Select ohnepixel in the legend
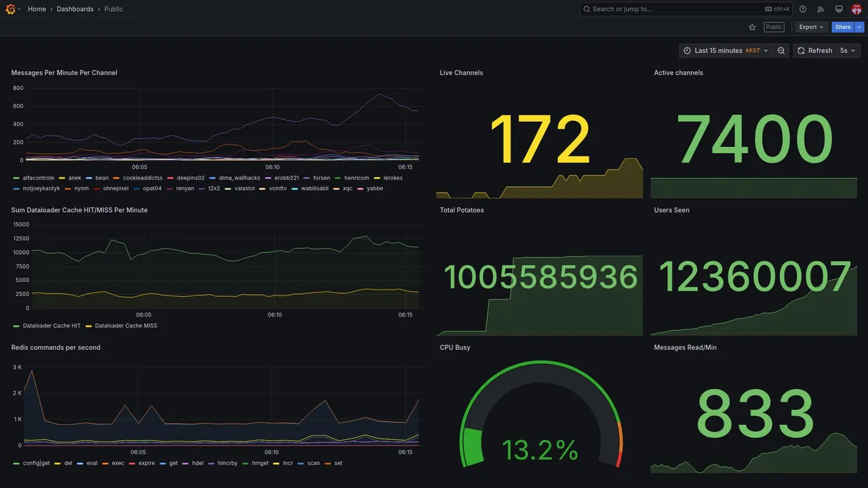This screenshot has height=488, width=868. pos(116,188)
